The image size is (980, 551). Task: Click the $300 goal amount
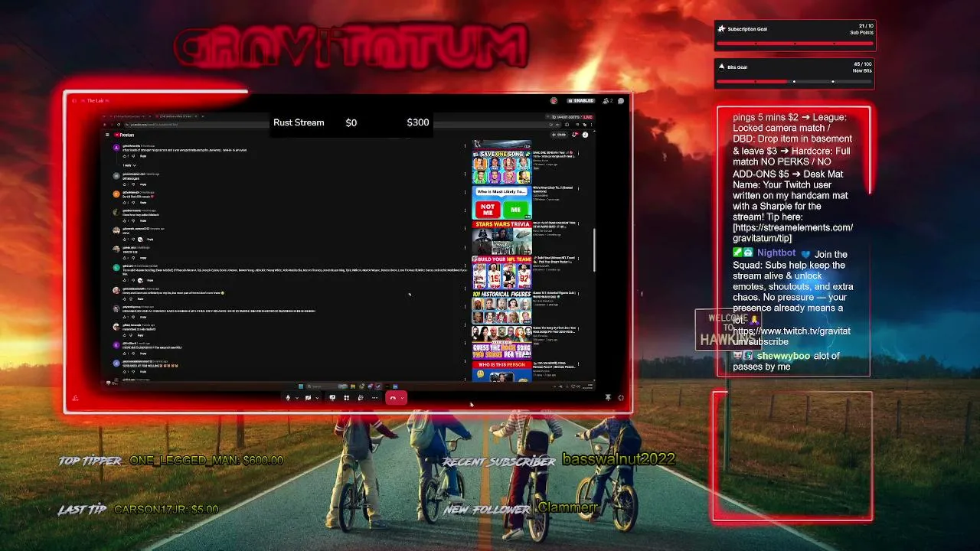(418, 122)
